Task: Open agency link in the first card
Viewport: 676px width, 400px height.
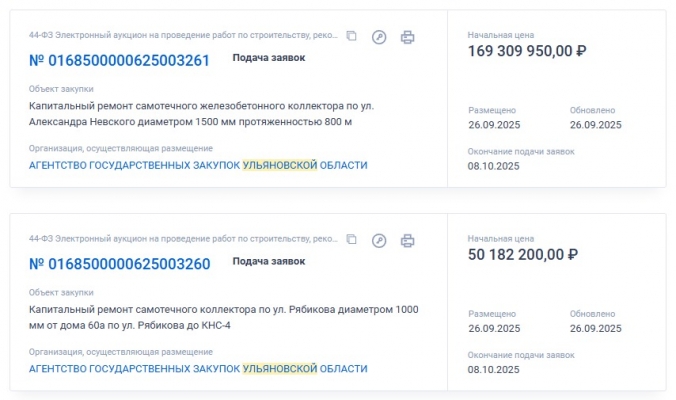Action: click(x=198, y=165)
